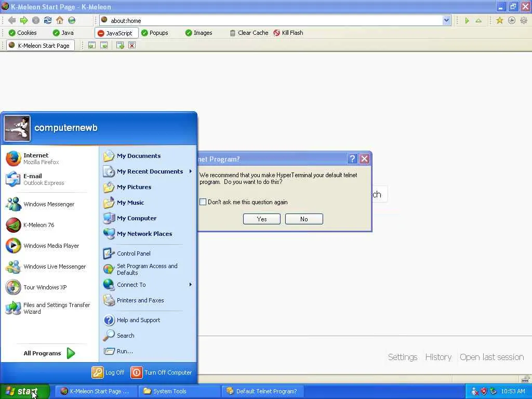Toggle Popups permission
Viewport: 532px width, 399px height.
pyautogui.click(x=154, y=33)
